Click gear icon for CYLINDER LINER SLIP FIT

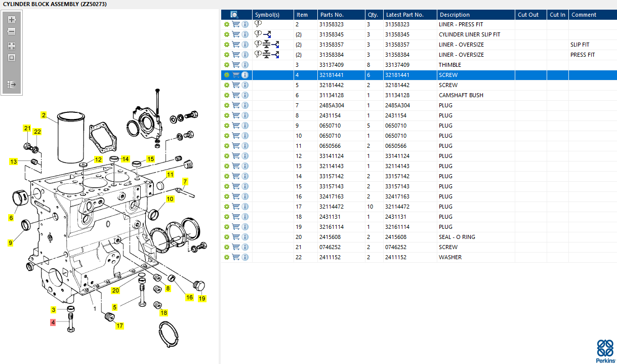(x=227, y=34)
